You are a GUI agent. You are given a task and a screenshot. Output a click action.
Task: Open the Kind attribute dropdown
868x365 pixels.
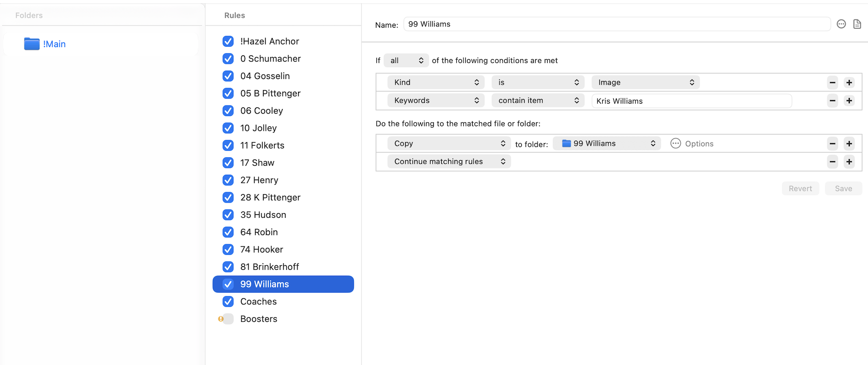[x=436, y=82]
